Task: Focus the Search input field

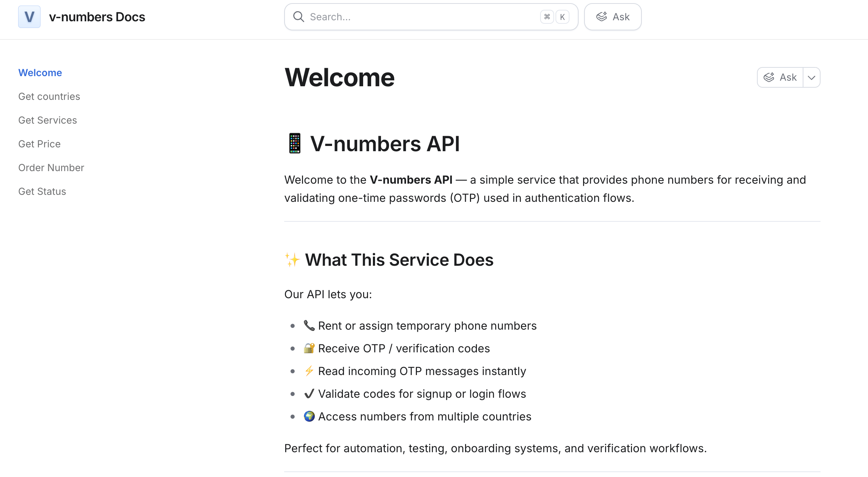Action: pyautogui.click(x=431, y=17)
